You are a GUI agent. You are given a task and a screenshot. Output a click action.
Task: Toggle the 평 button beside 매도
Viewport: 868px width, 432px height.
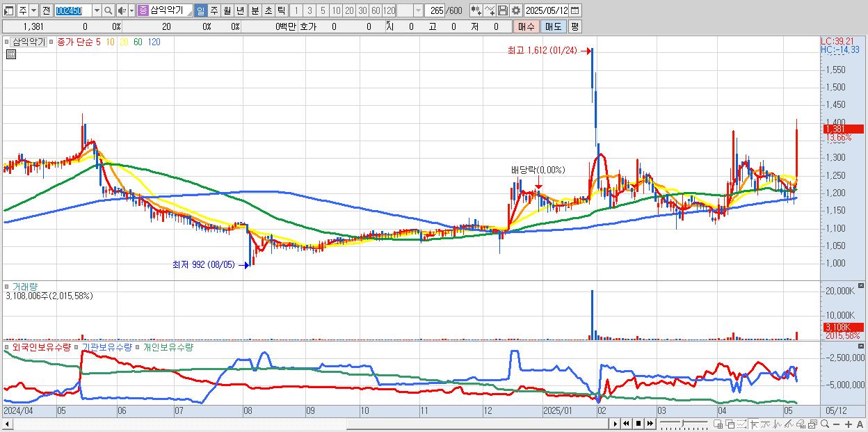click(574, 26)
